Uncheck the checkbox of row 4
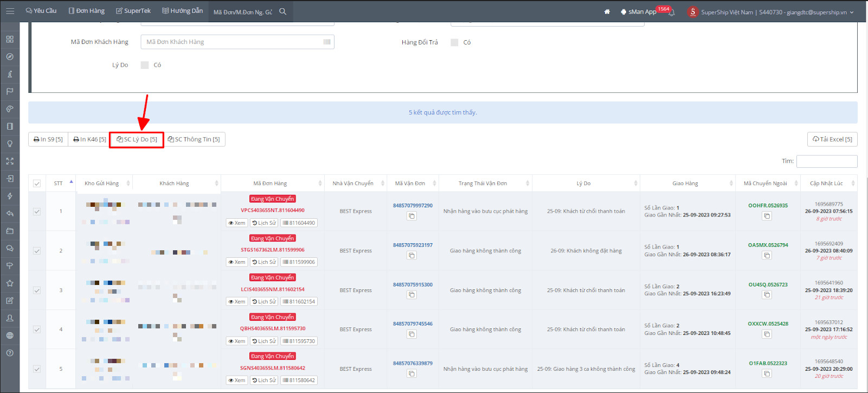Viewport: 868px width, 393px height. click(37, 329)
